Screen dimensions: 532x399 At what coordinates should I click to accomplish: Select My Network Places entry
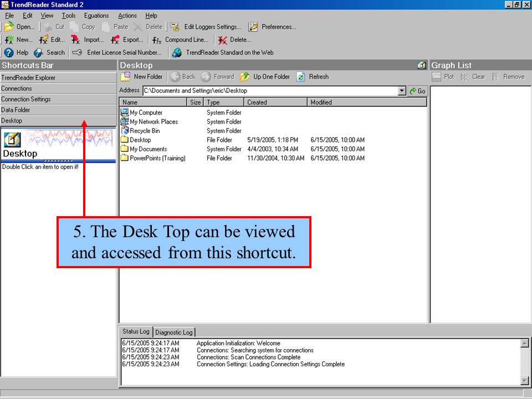tap(149, 122)
